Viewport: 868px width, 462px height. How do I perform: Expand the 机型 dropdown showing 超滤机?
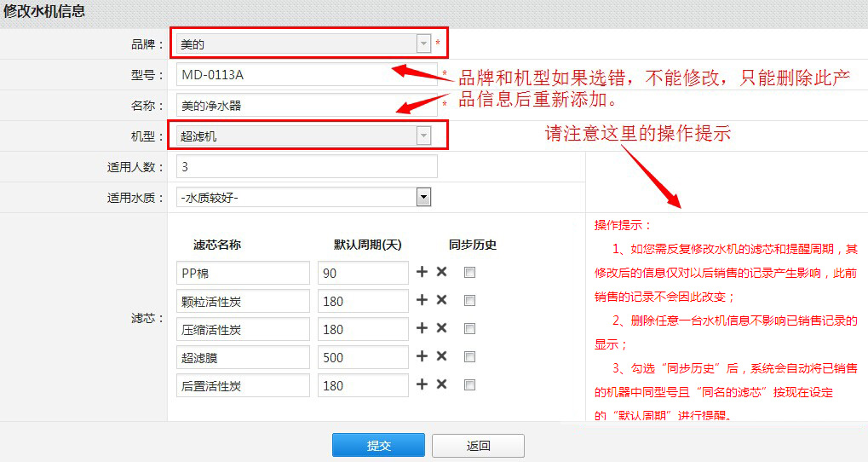click(x=423, y=136)
